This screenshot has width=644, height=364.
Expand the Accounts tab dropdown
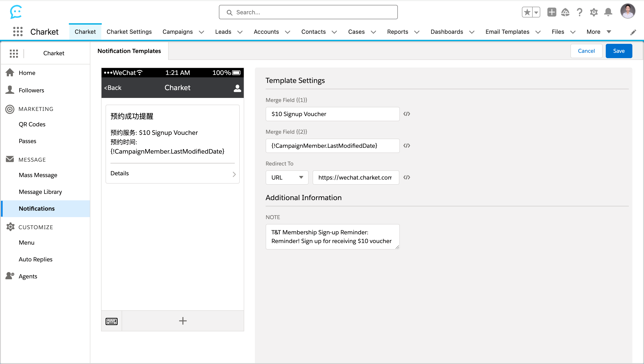(x=288, y=32)
